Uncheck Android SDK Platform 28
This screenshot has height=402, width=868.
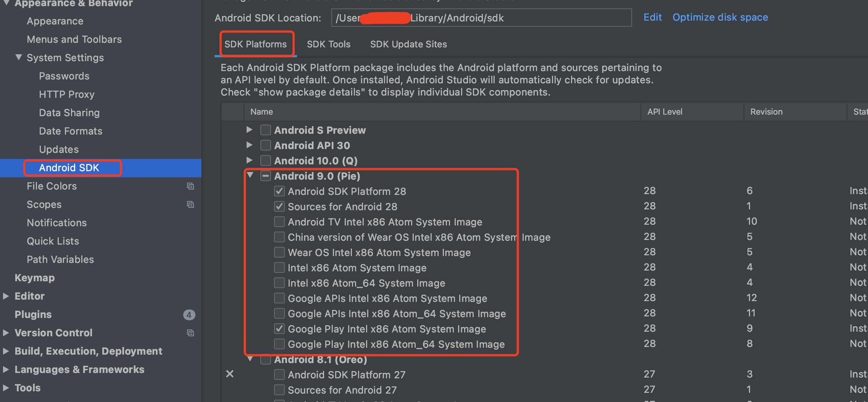pos(279,191)
